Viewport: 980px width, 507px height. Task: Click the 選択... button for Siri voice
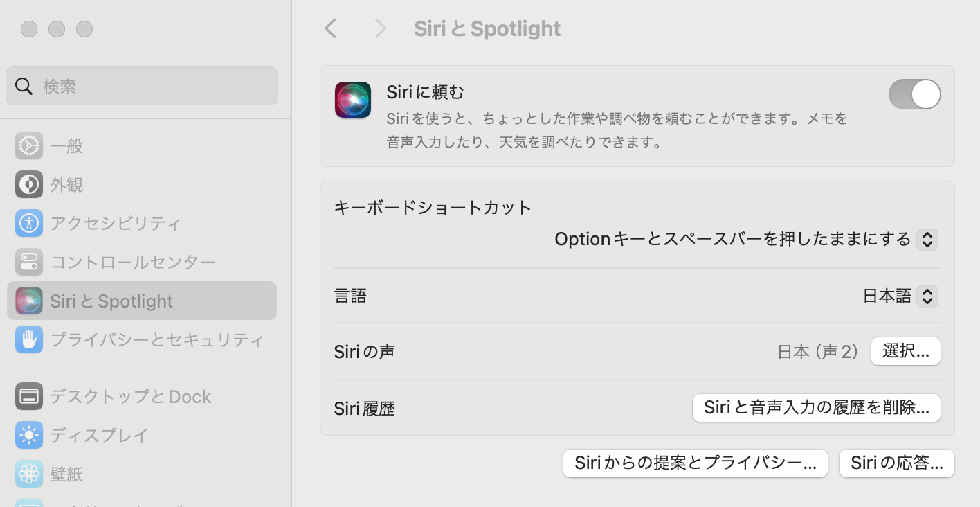(x=905, y=351)
